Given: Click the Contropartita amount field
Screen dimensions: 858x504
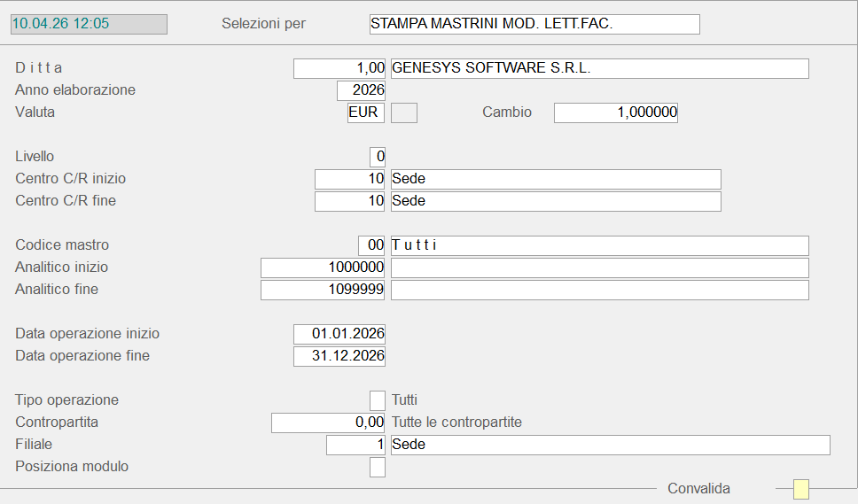Looking at the screenshot, I should (328, 423).
